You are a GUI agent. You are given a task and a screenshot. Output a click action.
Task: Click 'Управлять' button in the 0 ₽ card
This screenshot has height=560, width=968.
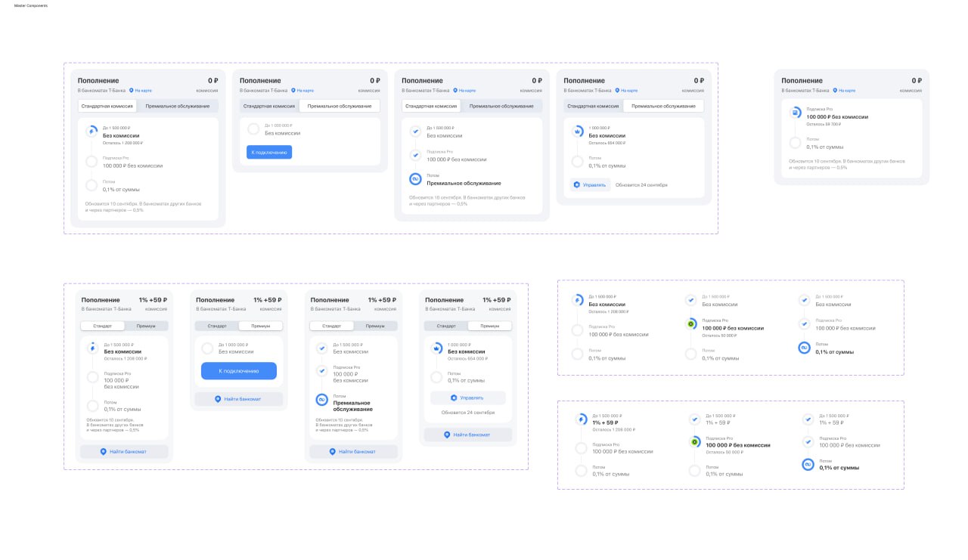(590, 184)
